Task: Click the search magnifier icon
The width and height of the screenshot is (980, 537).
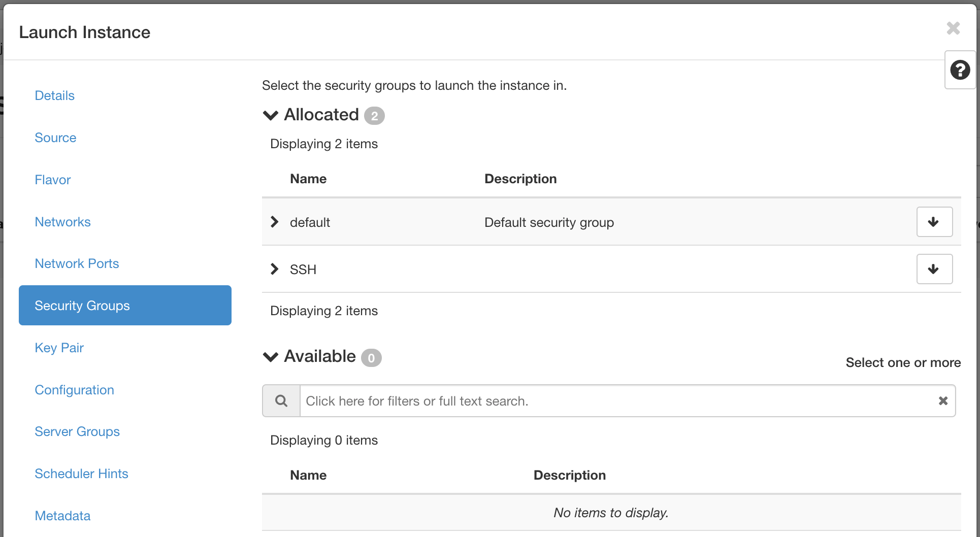Action: (281, 401)
